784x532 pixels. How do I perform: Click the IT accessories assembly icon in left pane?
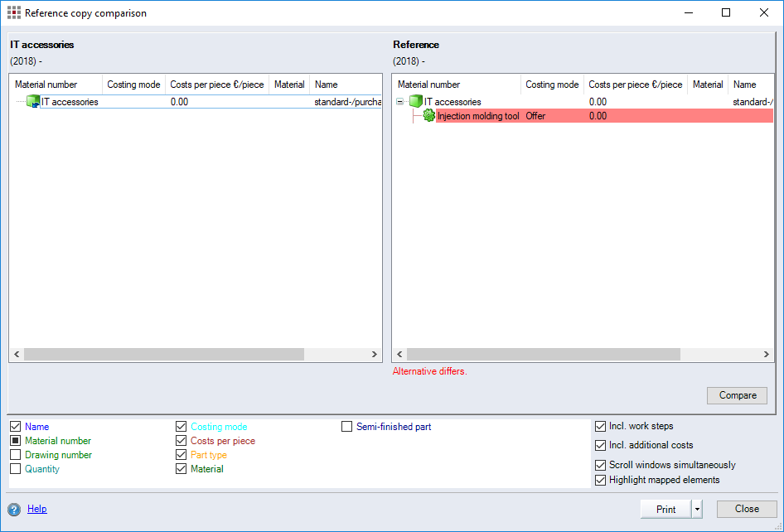click(34, 101)
